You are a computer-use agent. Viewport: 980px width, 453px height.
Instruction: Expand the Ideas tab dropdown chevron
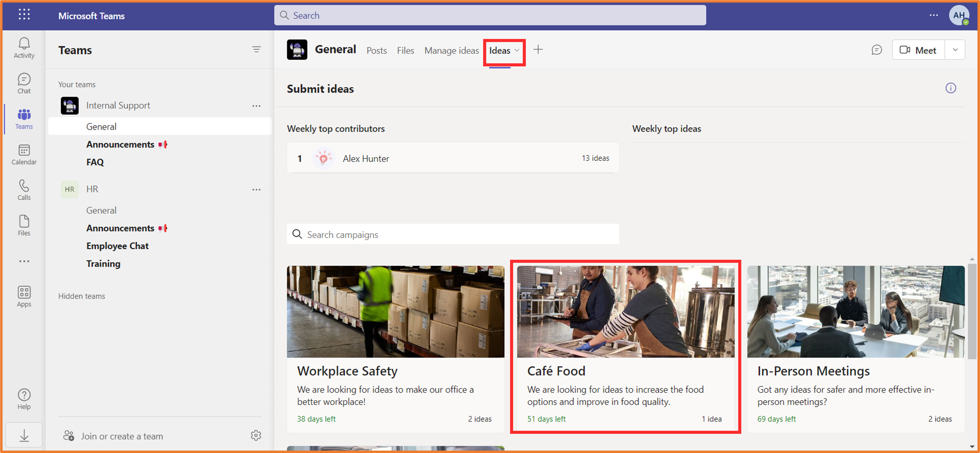[517, 50]
